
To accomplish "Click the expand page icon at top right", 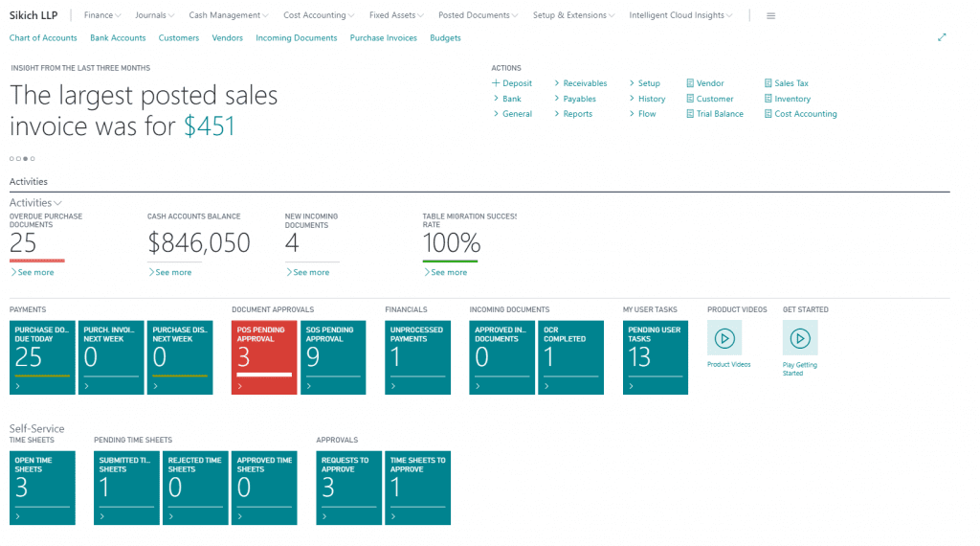I will click(x=942, y=37).
